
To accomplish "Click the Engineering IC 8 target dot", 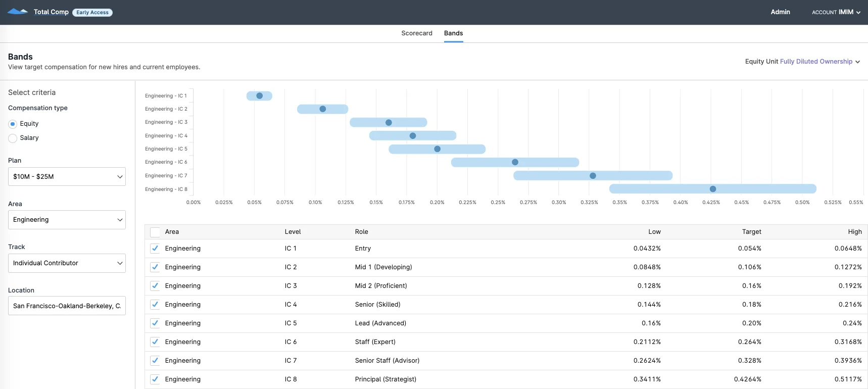I will click(713, 189).
